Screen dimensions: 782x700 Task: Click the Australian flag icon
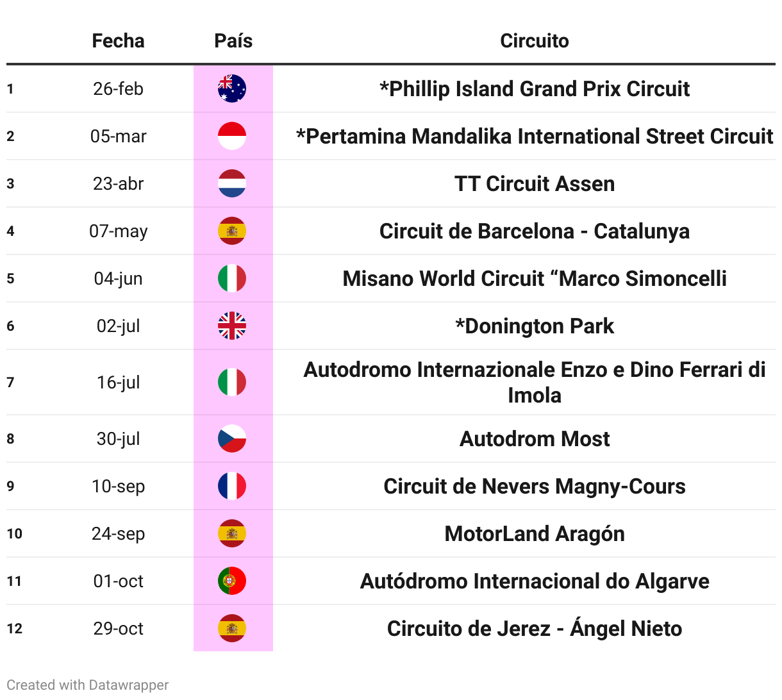pos(232,88)
